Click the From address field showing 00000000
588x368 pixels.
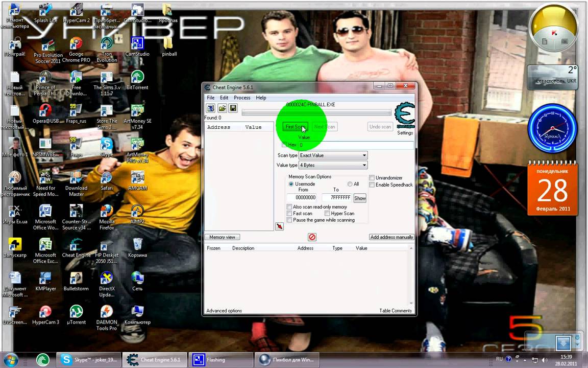point(302,197)
